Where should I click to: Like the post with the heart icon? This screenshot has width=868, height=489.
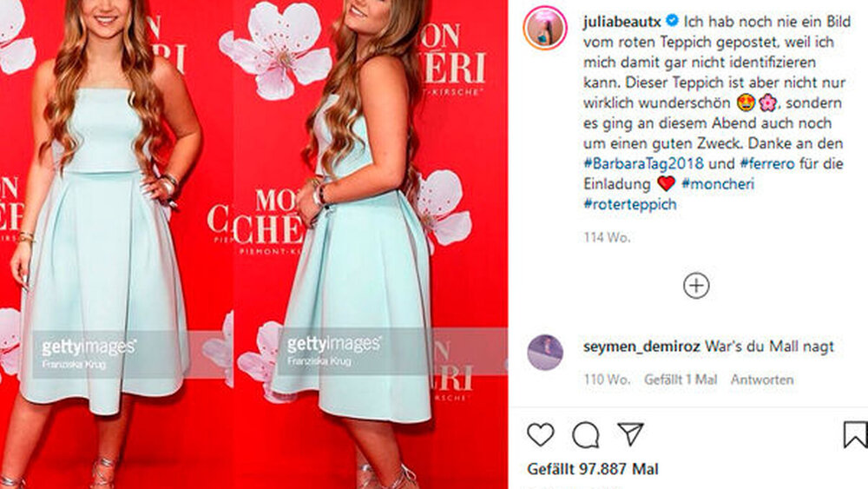tap(540, 435)
